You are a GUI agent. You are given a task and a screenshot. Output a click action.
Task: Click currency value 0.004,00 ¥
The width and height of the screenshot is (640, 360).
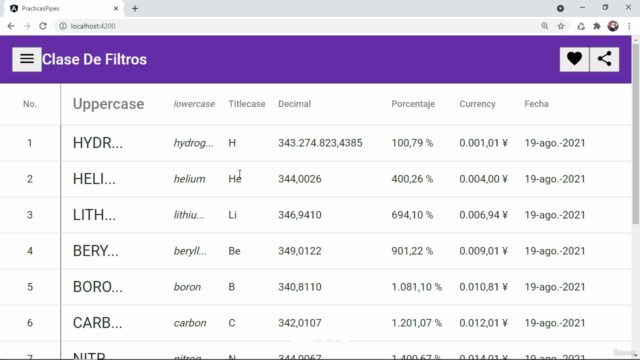click(484, 179)
